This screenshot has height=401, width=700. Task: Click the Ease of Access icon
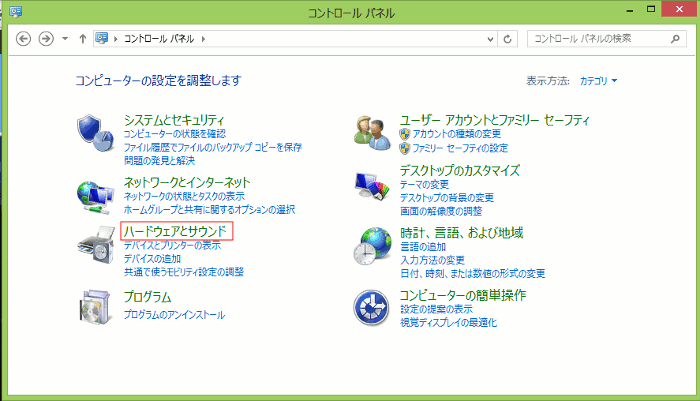[x=372, y=308]
